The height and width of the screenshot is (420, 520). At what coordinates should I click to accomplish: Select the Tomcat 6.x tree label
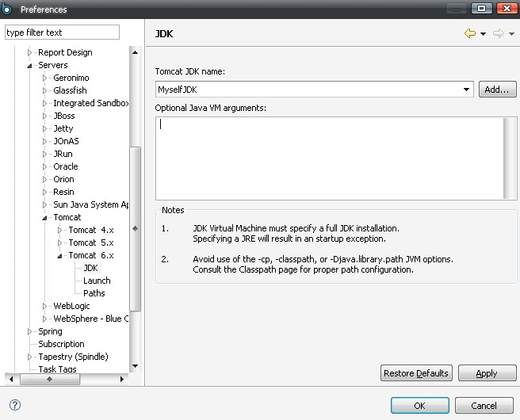point(91,255)
